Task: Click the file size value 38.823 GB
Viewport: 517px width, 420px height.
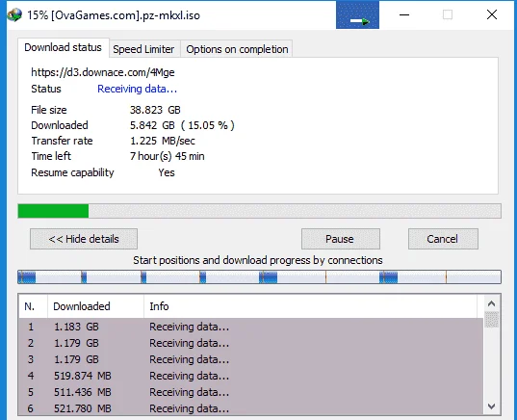Action: 155,110
